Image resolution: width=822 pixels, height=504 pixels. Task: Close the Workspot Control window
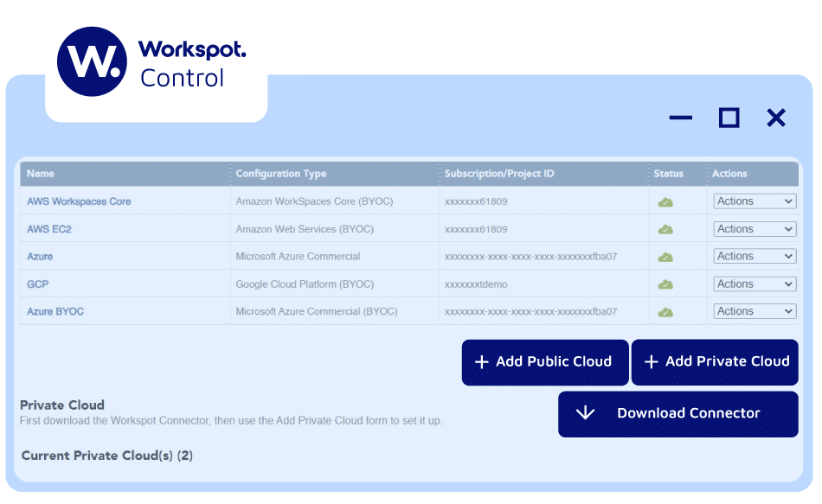click(x=776, y=118)
